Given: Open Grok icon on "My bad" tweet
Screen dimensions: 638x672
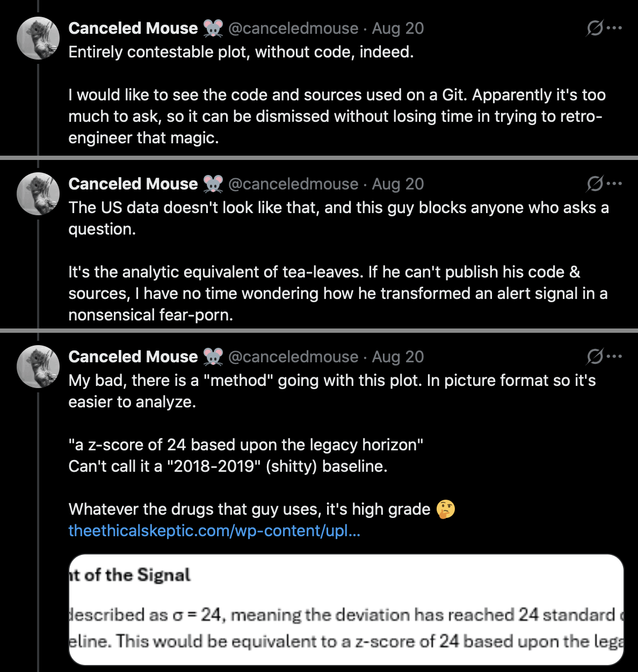Looking at the screenshot, I should click(x=595, y=356).
